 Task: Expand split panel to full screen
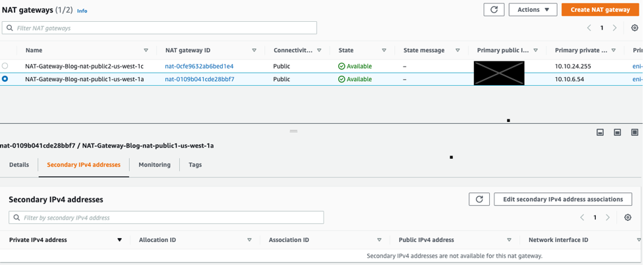pyautogui.click(x=634, y=132)
